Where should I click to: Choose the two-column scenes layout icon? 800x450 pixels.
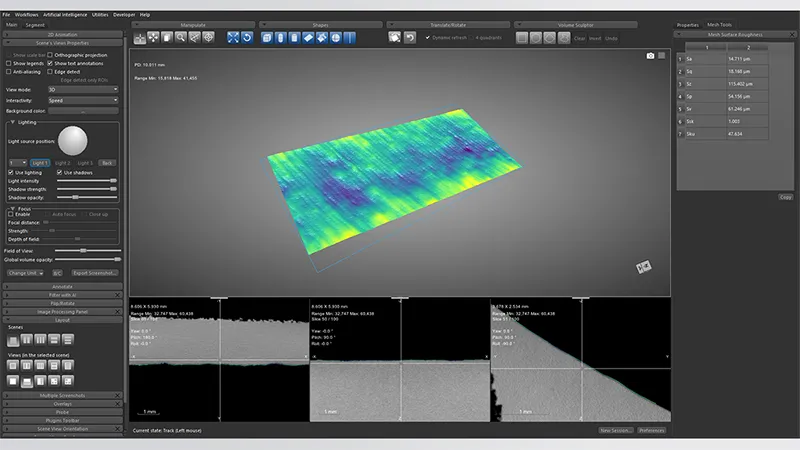(27, 340)
